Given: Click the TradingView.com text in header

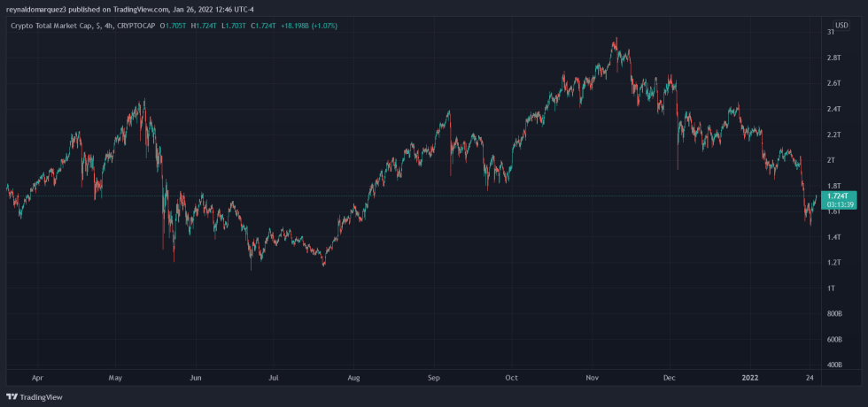Looking at the screenshot, I should tap(141, 8).
